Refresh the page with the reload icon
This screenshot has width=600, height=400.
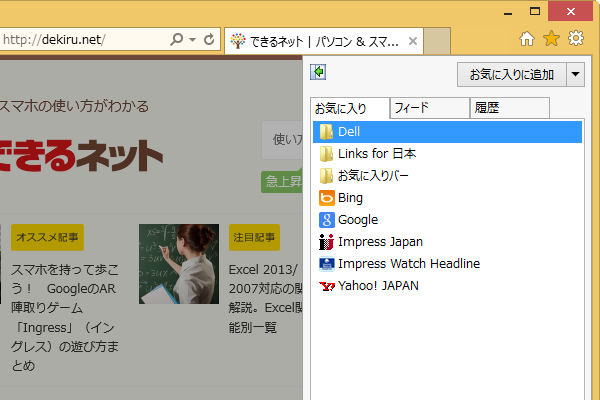(x=209, y=39)
